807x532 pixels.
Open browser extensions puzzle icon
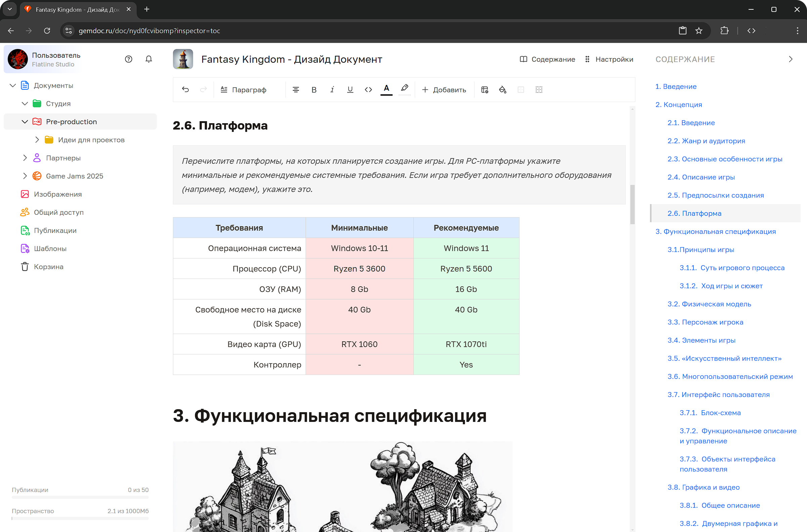click(724, 31)
